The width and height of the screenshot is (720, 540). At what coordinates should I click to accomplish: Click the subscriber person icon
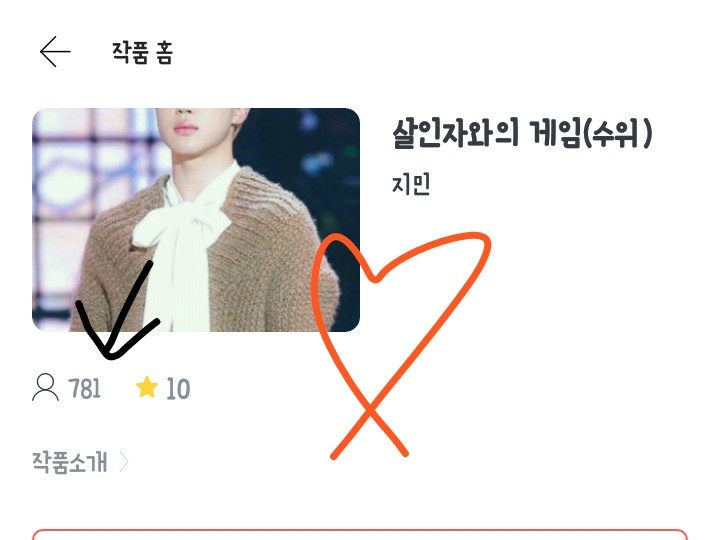[x=45, y=388]
